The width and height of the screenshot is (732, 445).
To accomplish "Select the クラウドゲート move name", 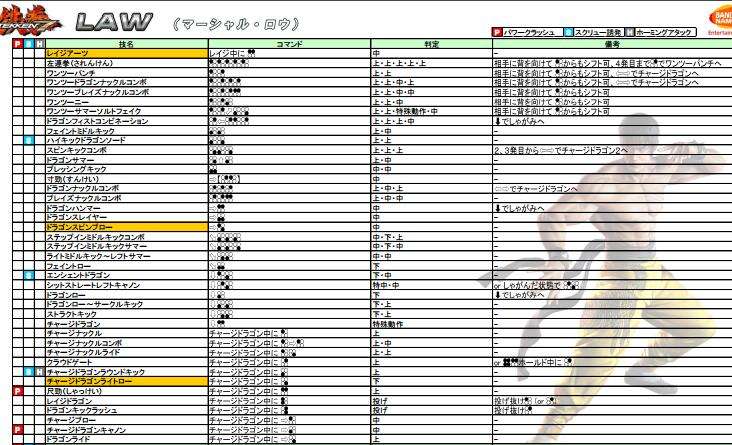I will pos(69,362).
